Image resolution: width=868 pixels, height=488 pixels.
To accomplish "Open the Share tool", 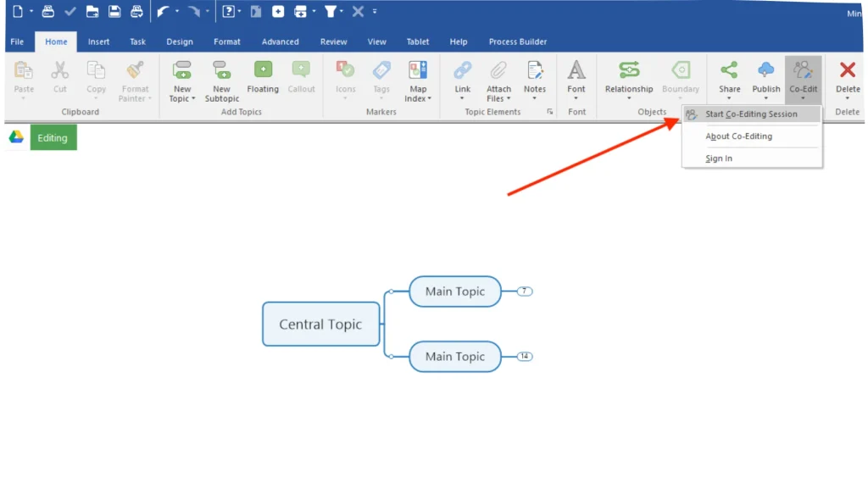I will click(728, 76).
